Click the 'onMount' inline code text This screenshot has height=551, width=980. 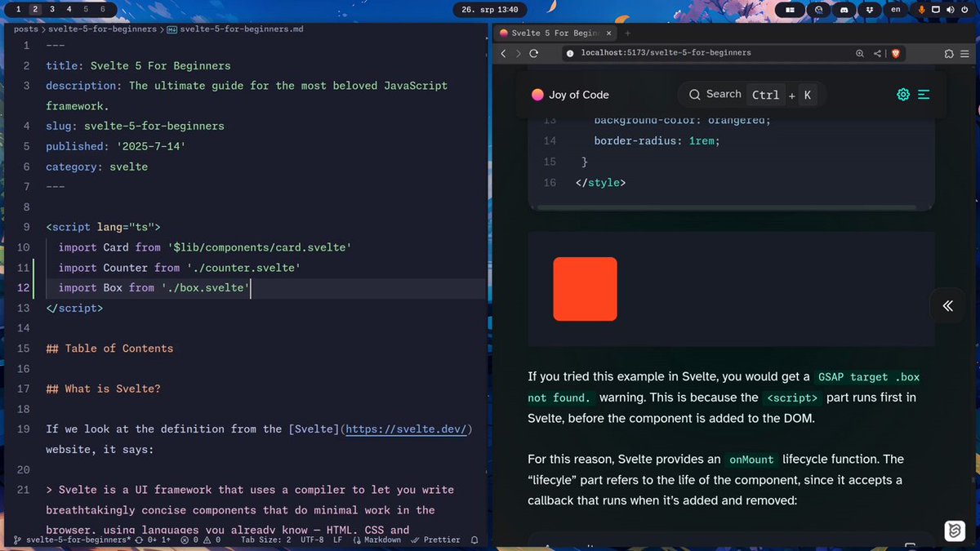coord(751,460)
